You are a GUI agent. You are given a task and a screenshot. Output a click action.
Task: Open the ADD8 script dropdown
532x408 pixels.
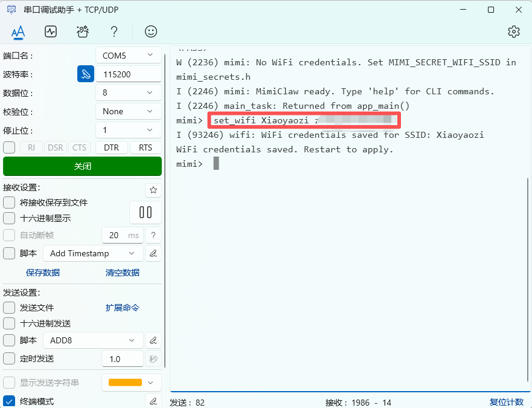[93, 340]
